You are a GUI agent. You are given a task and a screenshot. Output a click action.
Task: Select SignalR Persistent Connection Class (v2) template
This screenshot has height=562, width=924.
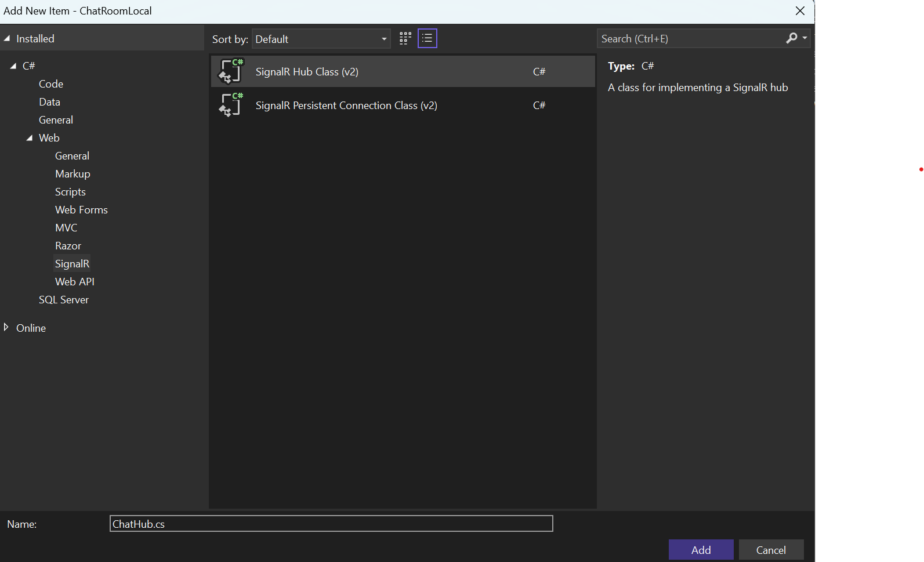click(403, 105)
